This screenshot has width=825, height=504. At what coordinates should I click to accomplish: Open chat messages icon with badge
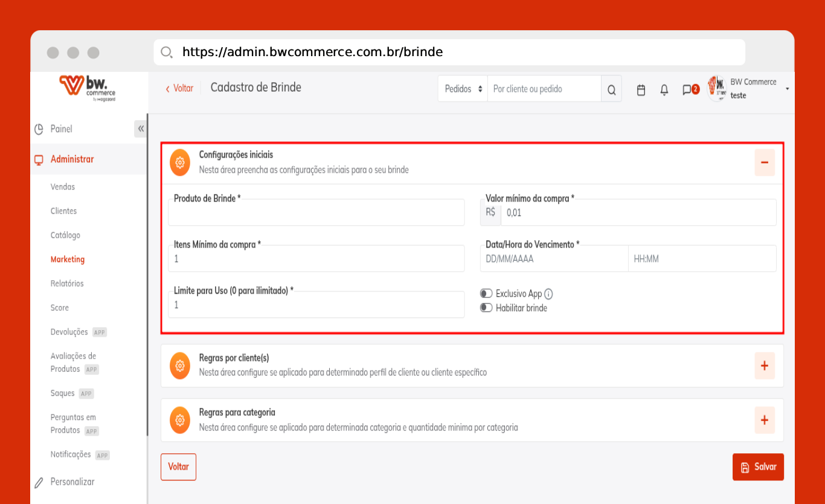pos(687,90)
